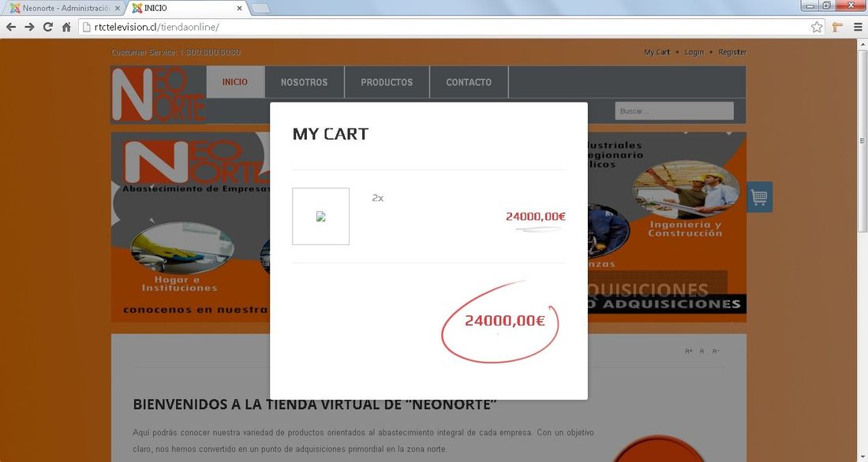Go to browser home page icon
Screen dimensions: 868x462
pyautogui.click(x=66, y=27)
